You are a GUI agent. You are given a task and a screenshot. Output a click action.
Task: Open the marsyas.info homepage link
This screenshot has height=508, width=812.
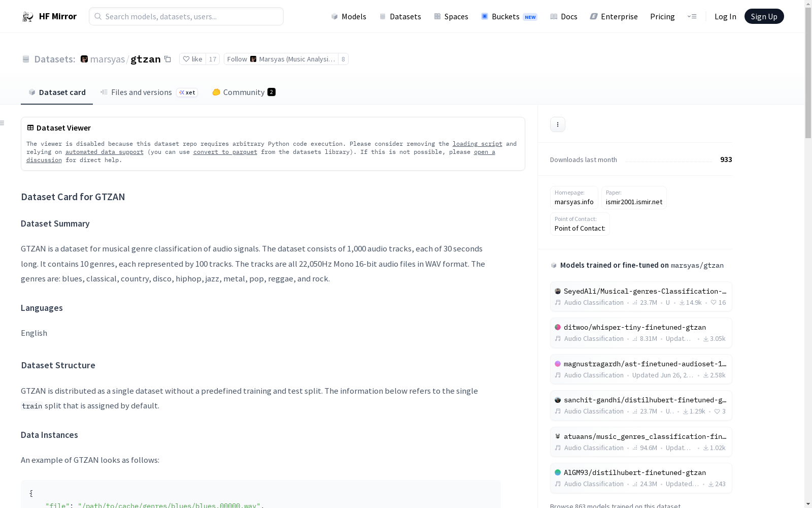tap(574, 198)
